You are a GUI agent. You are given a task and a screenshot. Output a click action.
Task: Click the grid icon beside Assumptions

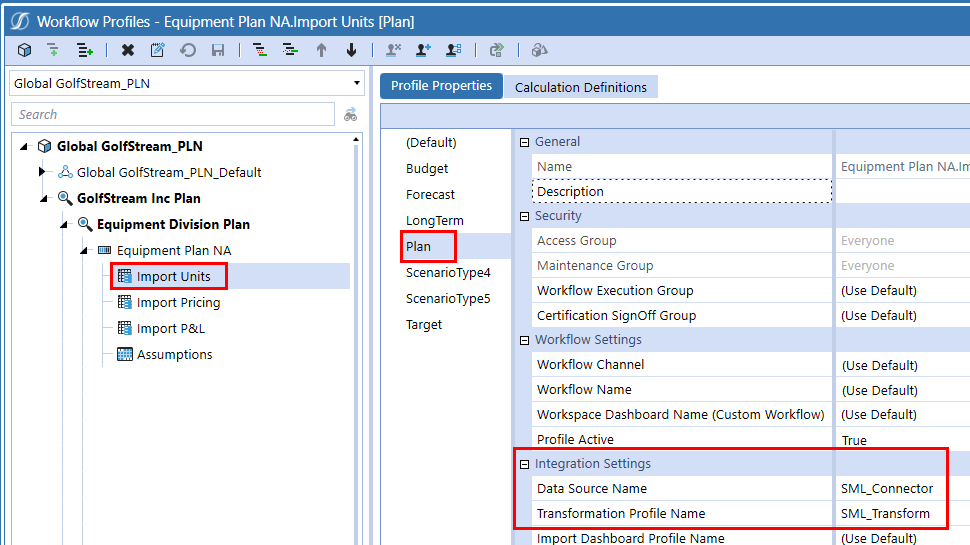click(125, 354)
